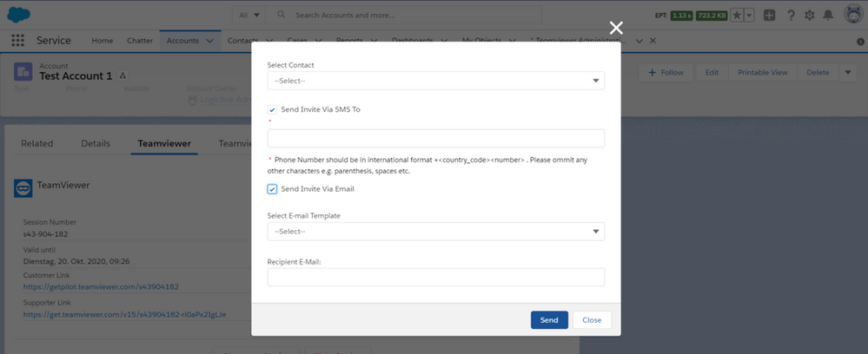This screenshot has height=354, width=868.
Task: Close the Teamviewer Administration tab
Action: [653, 41]
